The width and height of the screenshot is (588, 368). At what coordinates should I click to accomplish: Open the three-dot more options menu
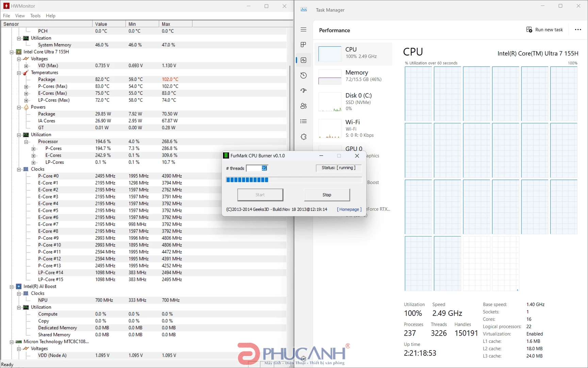(x=578, y=30)
